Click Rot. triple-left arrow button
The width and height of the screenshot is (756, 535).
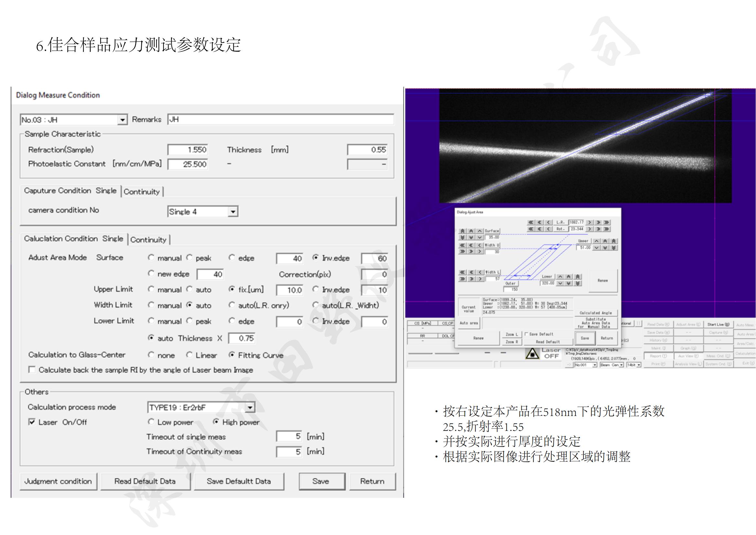(x=531, y=229)
